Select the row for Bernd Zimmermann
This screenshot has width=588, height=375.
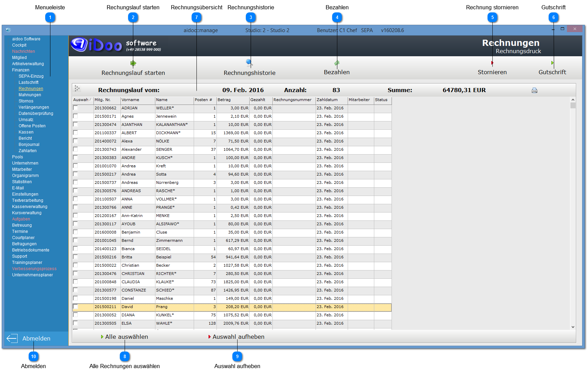[x=232, y=240]
